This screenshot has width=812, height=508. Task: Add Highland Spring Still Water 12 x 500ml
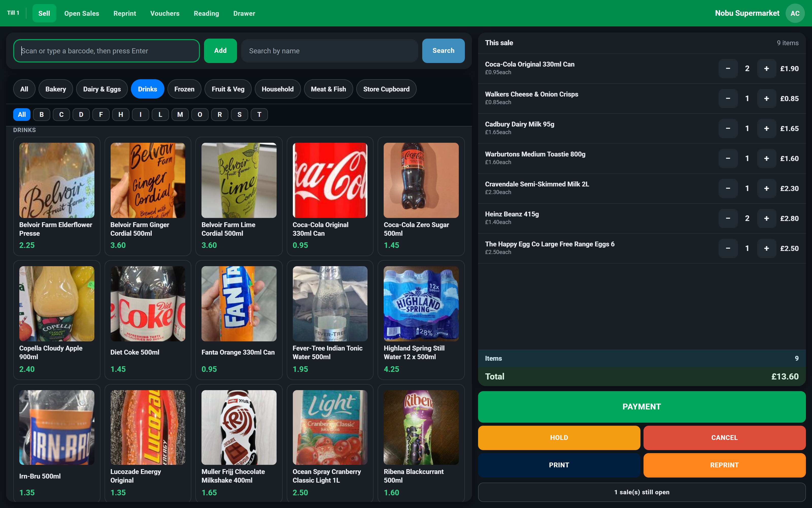pyautogui.click(x=421, y=320)
